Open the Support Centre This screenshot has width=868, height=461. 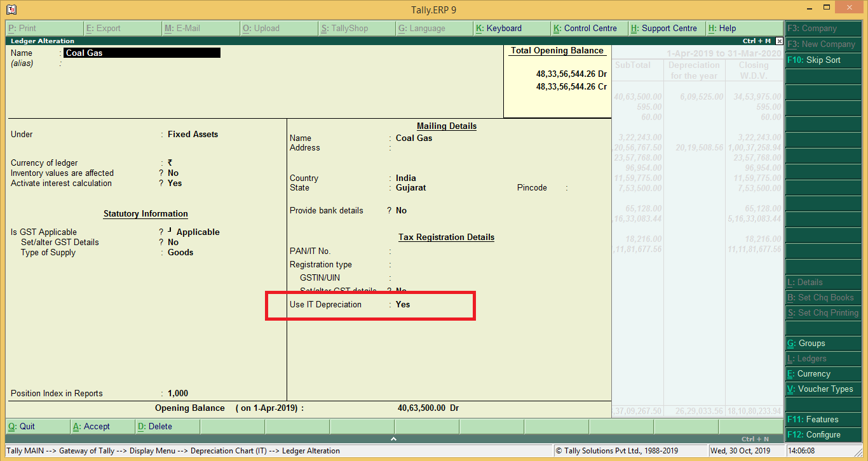click(x=667, y=28)
